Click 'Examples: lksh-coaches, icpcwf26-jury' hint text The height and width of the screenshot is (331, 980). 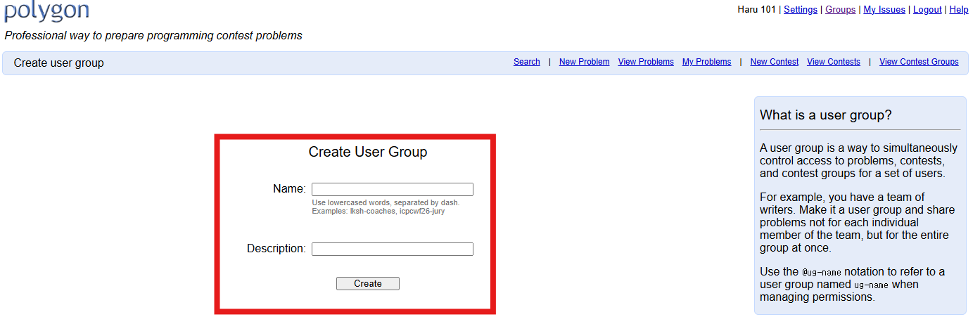click(x=378, y=211)
